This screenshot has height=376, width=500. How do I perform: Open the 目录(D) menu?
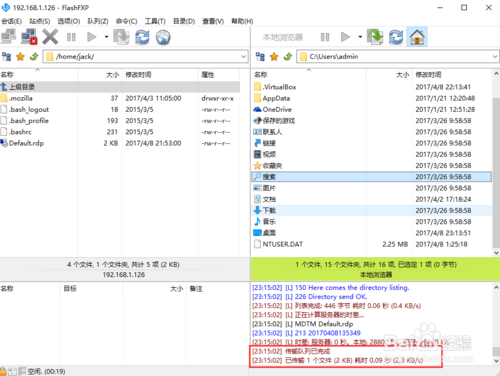[184, 21]
